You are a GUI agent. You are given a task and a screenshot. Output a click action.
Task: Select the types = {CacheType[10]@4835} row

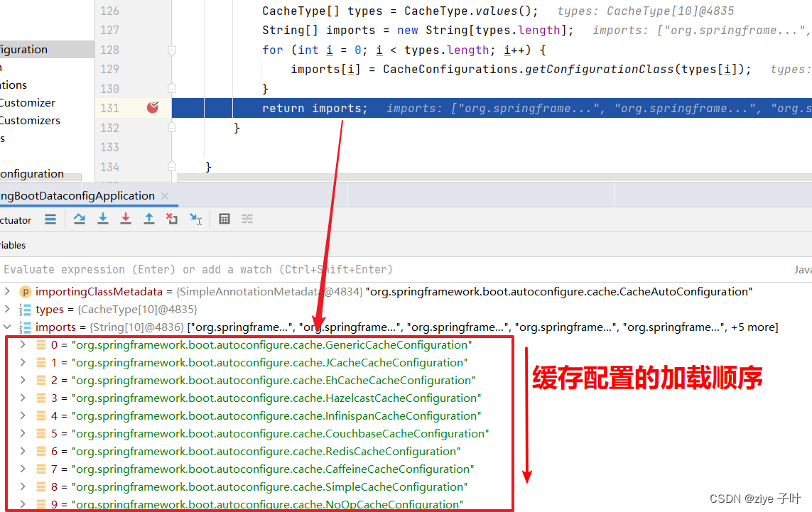pyautogui.click(x=406, y=309)
